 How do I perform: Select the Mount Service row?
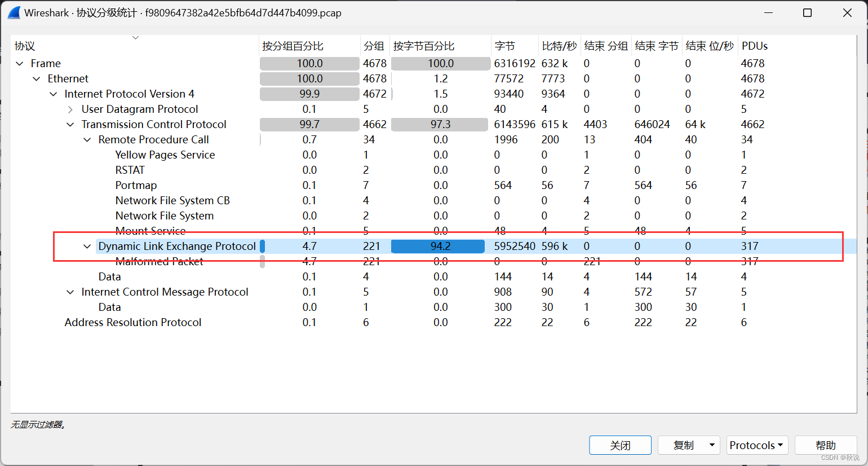pyautogui.click(x=433, y=231)
